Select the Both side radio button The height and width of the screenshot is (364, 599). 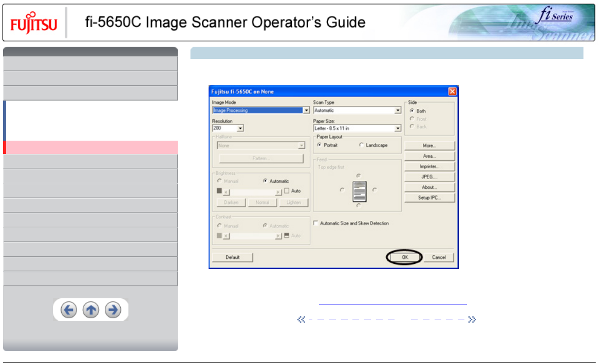coord(412,111)
